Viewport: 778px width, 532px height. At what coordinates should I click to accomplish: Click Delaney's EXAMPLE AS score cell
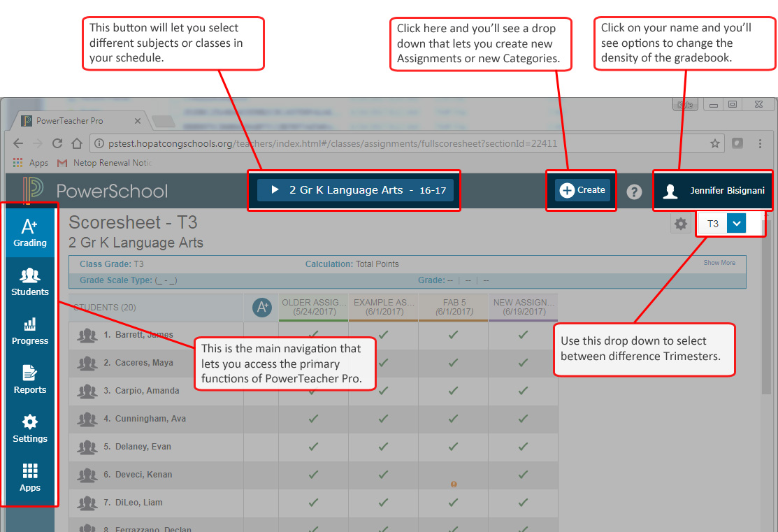click(x=384, y=447)
